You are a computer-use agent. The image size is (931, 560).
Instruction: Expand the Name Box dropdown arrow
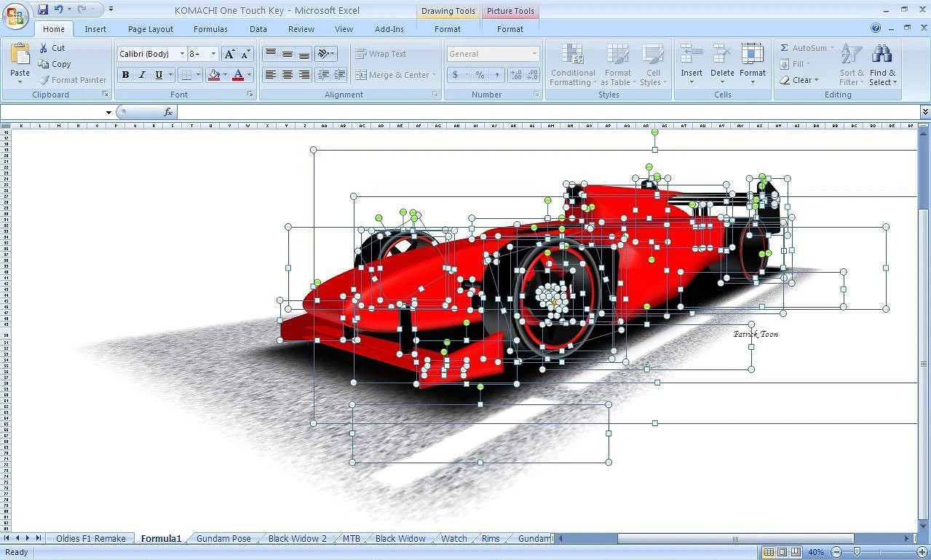point(108,112)
